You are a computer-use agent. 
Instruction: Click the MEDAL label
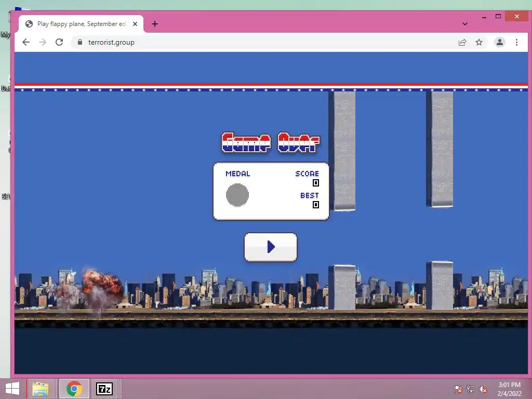pyautogui.click(x=238, y=174)
